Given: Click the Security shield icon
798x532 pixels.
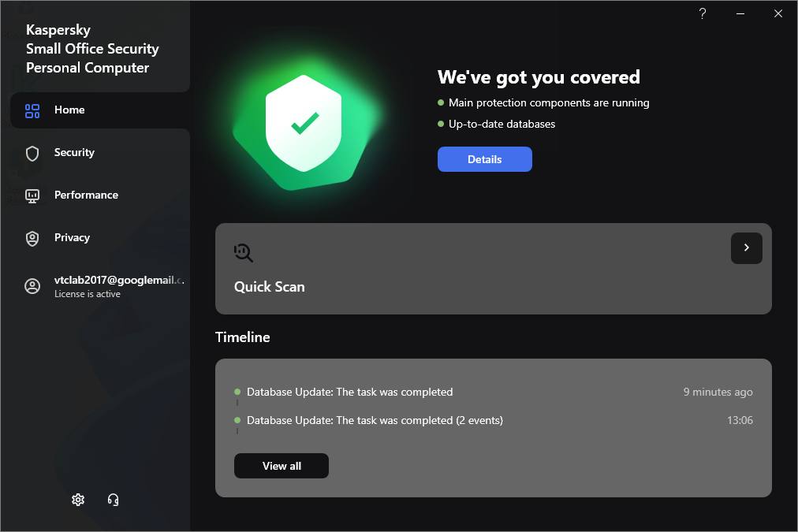Looking at the screenshot, I should (x=32, y=153).
